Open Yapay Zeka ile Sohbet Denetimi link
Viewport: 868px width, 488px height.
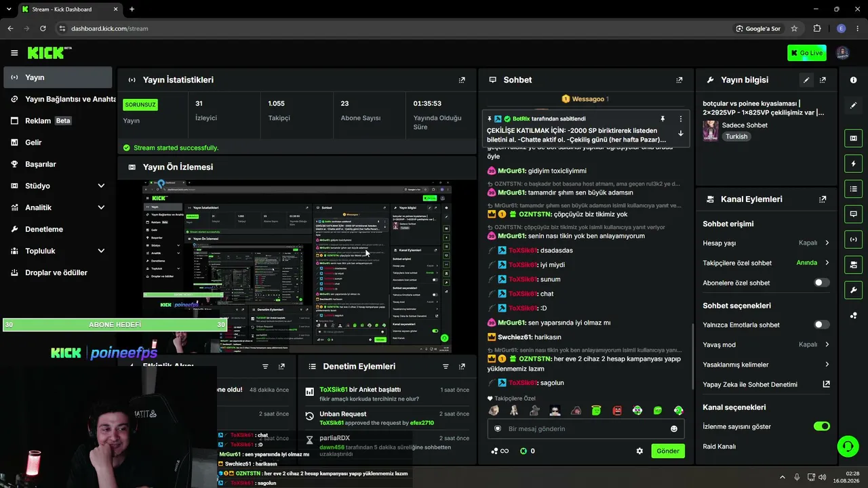tap(766, 384)
